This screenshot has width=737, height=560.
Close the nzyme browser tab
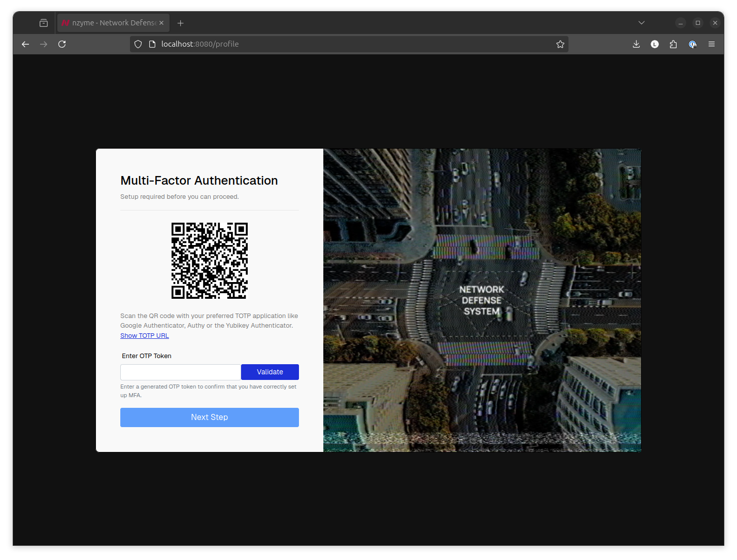pyautogui.click(x=161, y=23)
